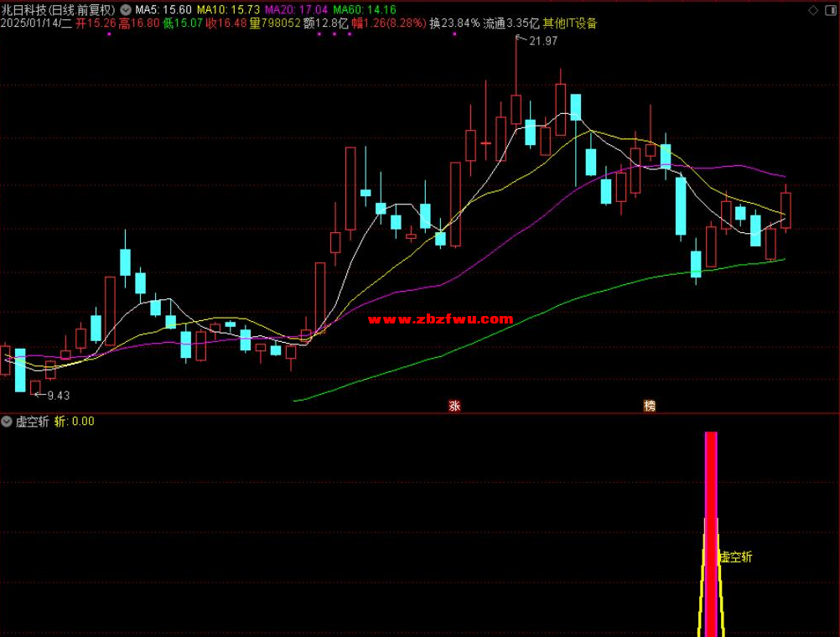Click the 21.97 high price label
840x637 pixels.
tap(543, 41)
